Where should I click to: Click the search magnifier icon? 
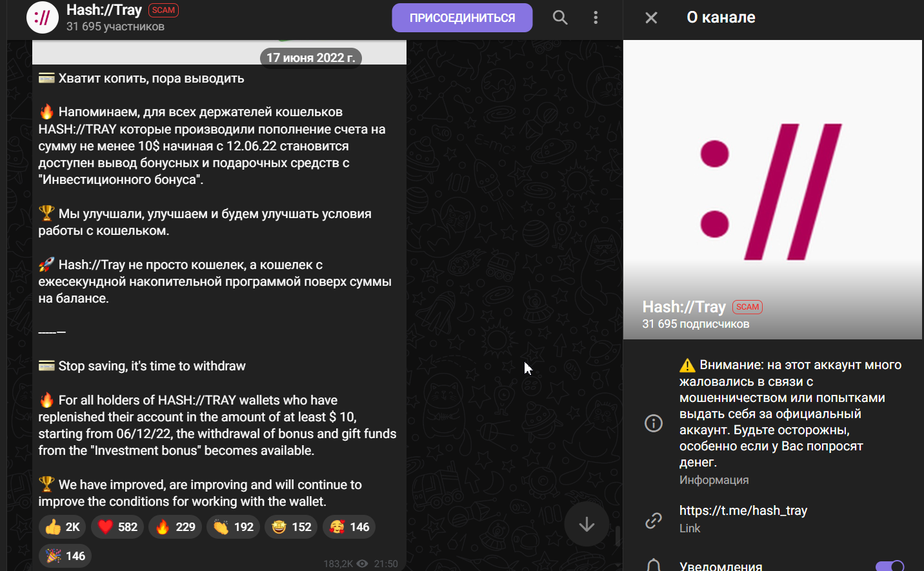[560, 17]
